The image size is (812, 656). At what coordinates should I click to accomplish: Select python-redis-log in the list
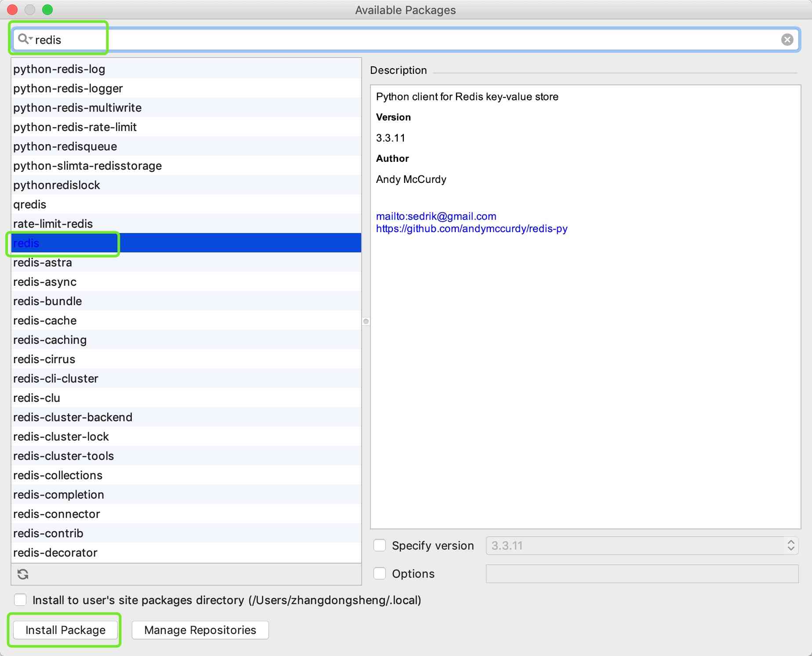(x=59, y=69)
